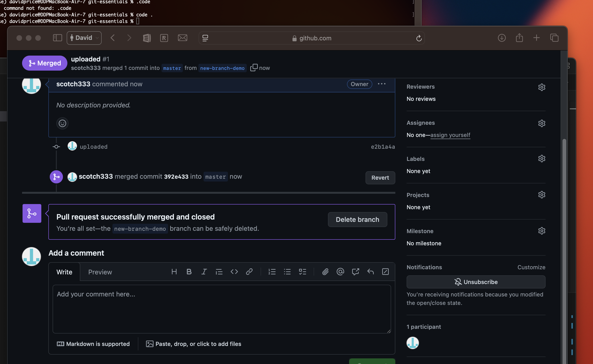Open the David profile dropdown
The image size is (593, 364).
(84, 38)
